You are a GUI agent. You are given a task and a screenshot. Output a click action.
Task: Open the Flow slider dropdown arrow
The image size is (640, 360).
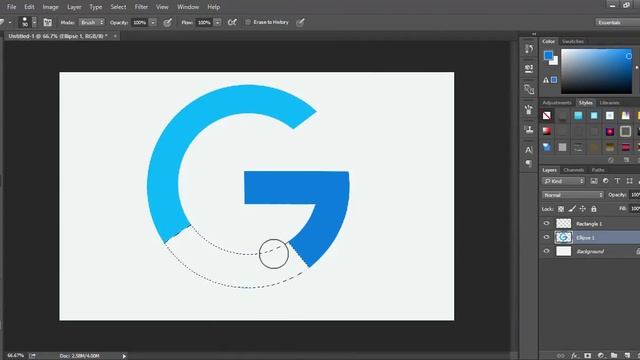click(x=218, y=22)
